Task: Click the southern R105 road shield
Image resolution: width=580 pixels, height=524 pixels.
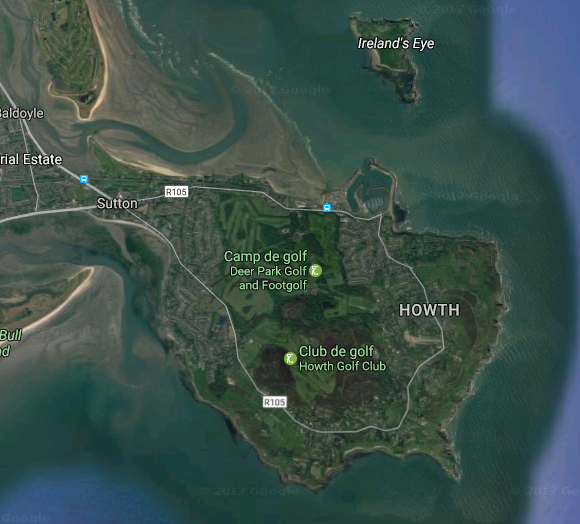Action: 274,402
